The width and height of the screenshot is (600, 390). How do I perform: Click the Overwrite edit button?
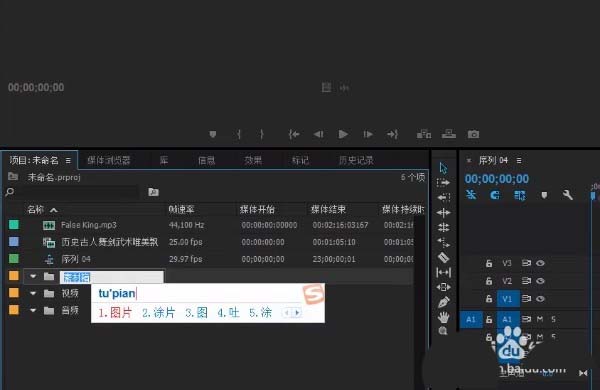pos(449,134)
